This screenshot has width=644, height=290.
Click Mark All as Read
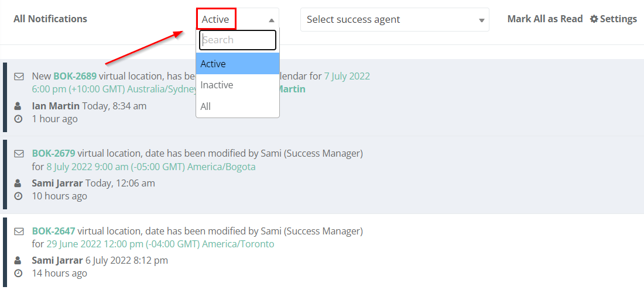(545, 19)
